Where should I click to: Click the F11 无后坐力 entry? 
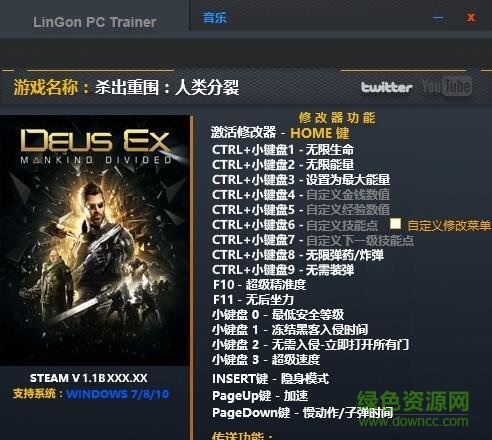[x=253, y=300]
